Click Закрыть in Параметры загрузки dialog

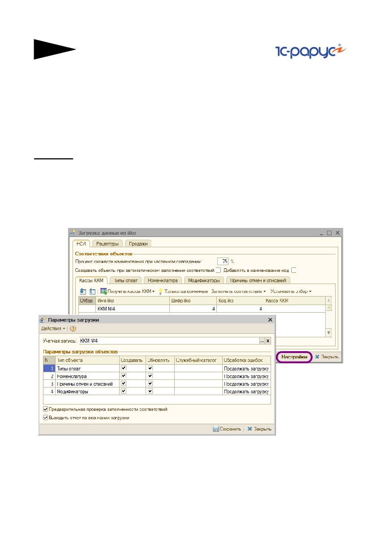pyautogui.click(x=259, y=429)
